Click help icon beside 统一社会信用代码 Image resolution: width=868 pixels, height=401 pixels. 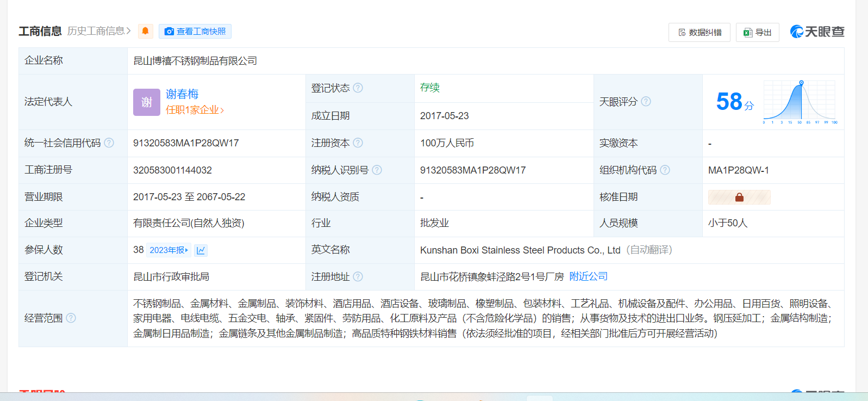(109, 143)
